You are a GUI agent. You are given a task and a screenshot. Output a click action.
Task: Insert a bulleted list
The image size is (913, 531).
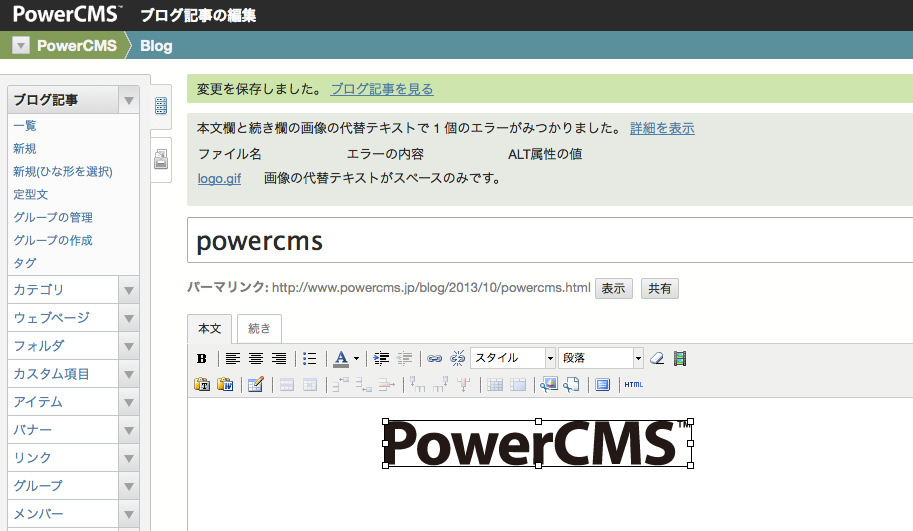coord(310,358)
